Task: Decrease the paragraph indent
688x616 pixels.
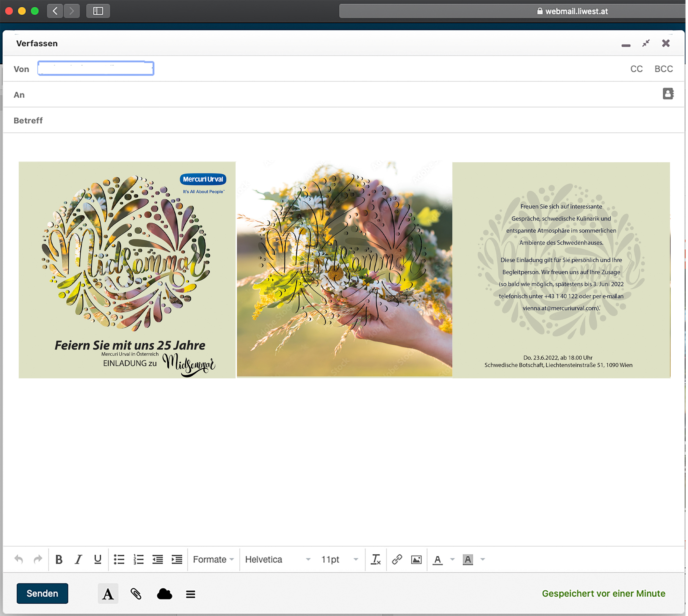Action: click(158, 559)
